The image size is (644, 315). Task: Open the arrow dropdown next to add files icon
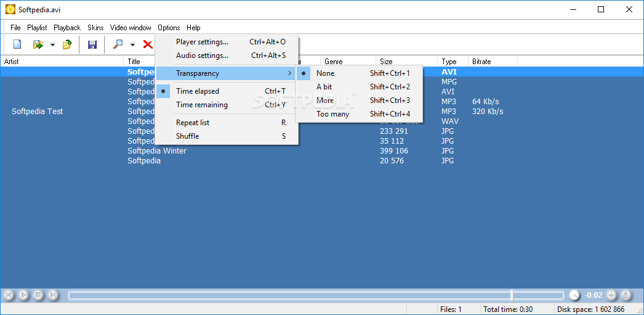point(52,44)
